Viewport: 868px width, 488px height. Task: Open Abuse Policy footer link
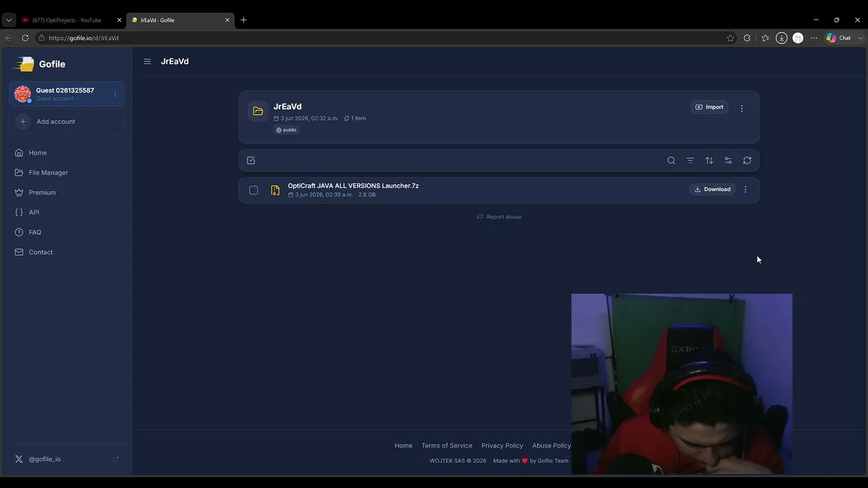tap(551, 445)
